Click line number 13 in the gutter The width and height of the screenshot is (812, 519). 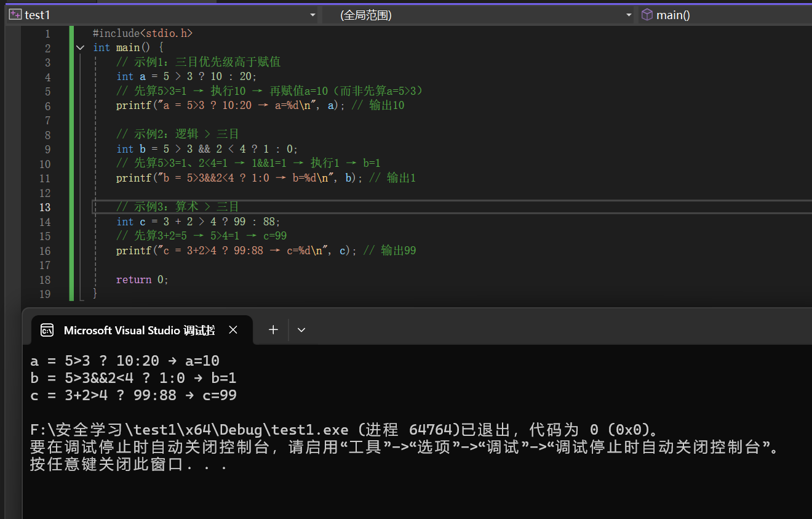point(45,207)
